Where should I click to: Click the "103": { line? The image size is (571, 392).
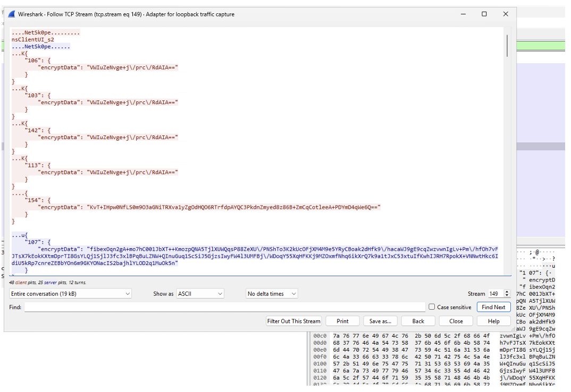click(x=38, y=96)
